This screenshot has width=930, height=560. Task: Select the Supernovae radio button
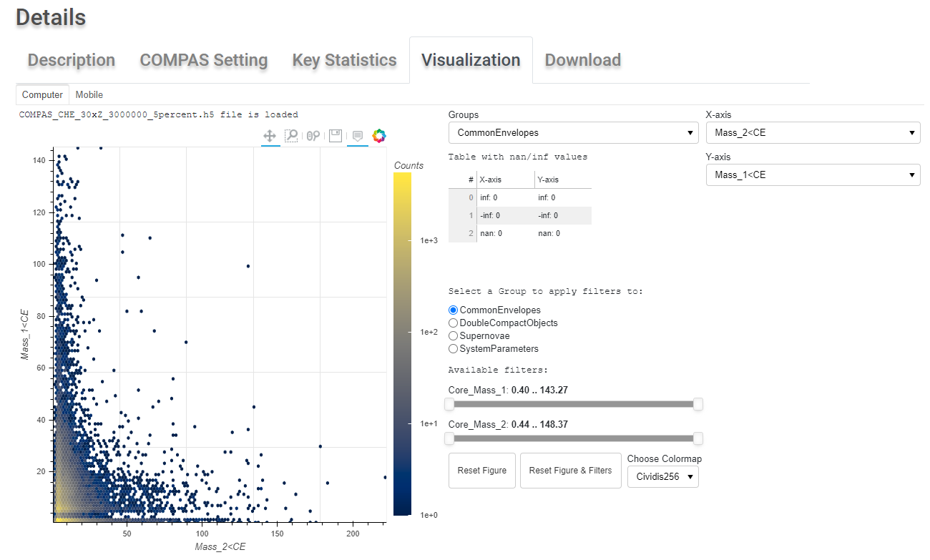453,336
